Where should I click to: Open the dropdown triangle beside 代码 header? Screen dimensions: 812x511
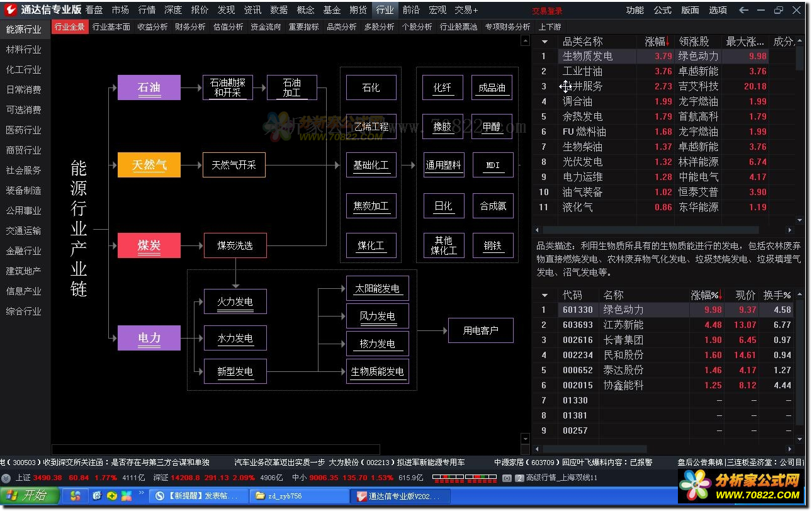click(545, 295)
